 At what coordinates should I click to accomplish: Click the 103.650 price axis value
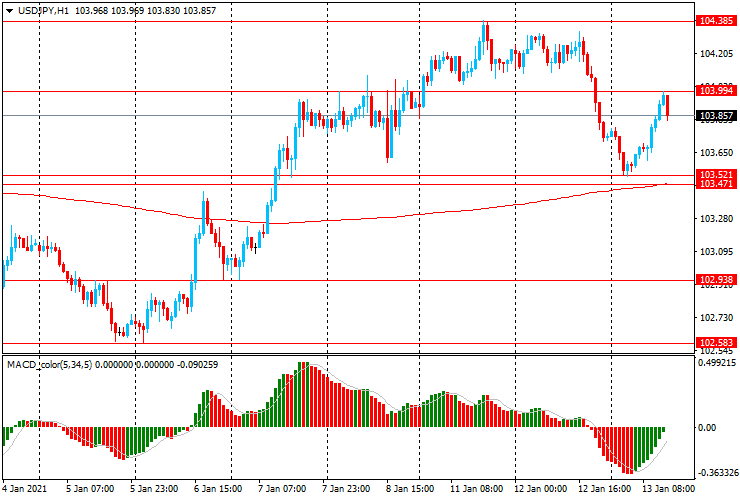coord(716,153)
